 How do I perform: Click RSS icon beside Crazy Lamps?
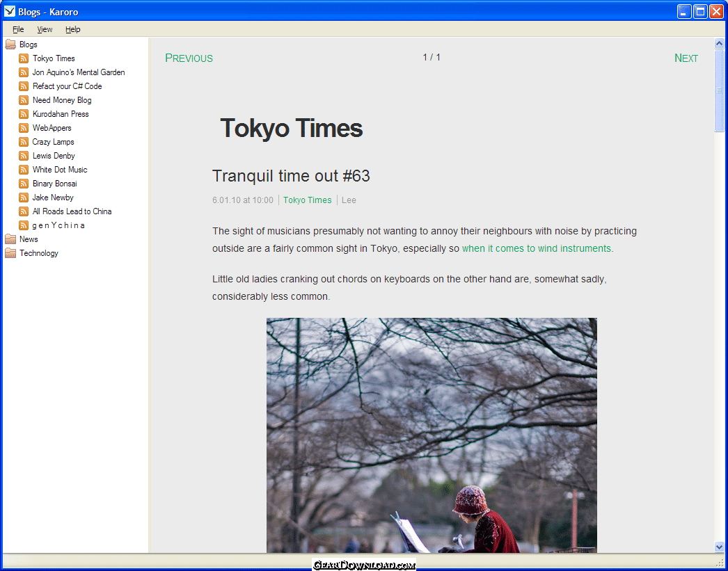24,142
